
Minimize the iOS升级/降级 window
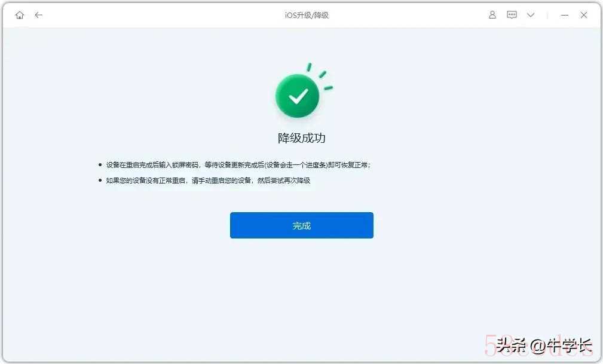565,16
